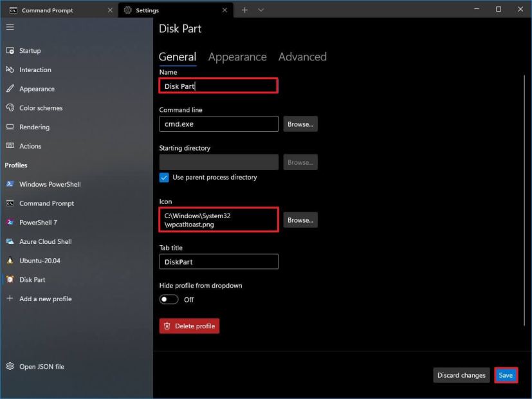Select the Settings window tab
Screen dimensions: 532x399
tap(176, 10)
